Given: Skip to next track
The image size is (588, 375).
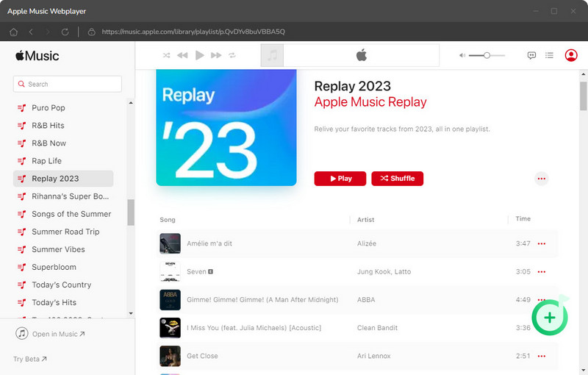Looking at the screenshot, I should [x=216, y=55].
